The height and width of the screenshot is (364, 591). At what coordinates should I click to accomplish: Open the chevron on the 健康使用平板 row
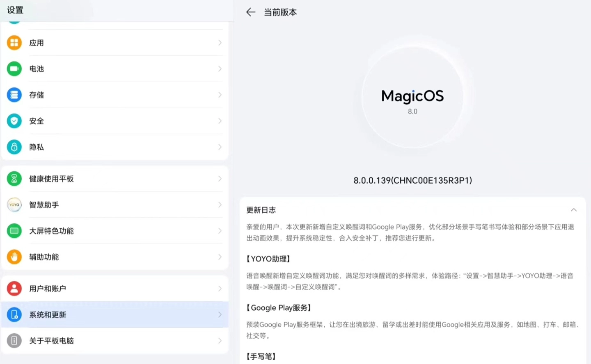coord(220,179)
